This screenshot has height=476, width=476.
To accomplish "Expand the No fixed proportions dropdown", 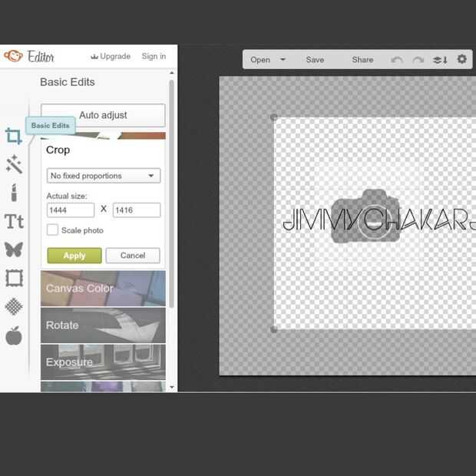I will [x=104, y=176].
